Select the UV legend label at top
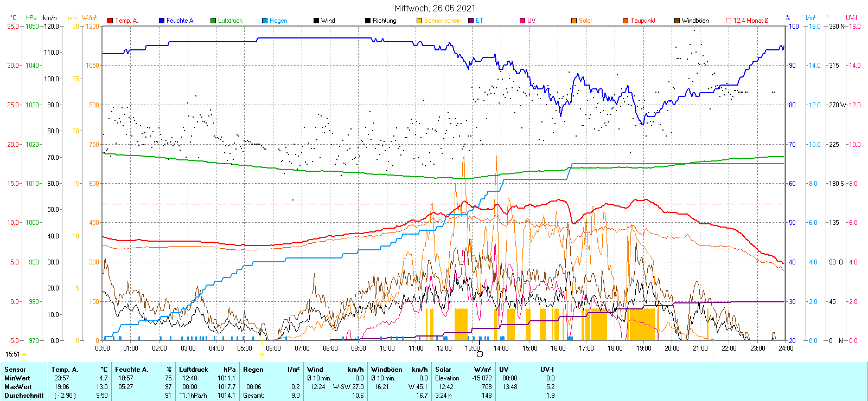This screenshot has height=401, width=868. 532,21
